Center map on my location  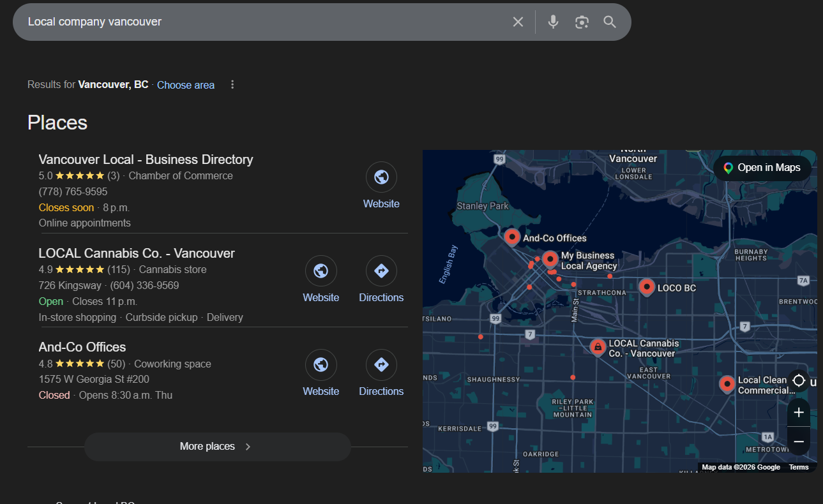click(x=799, y=381)
